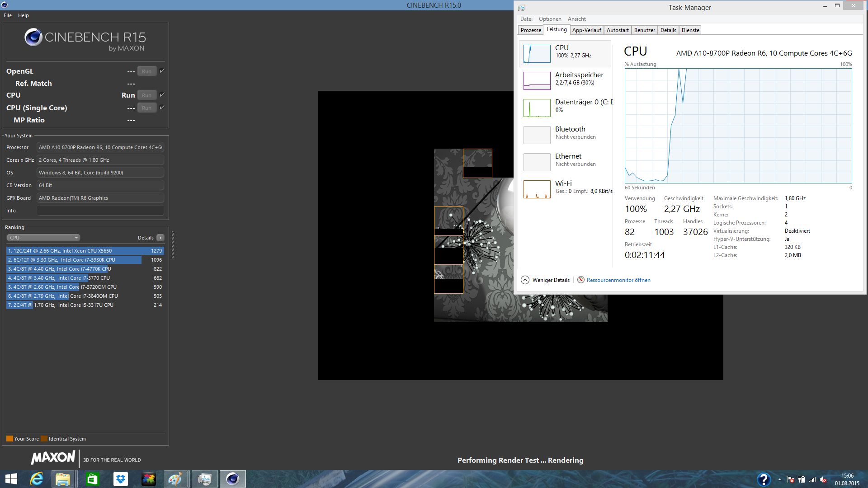Select Arbeitsspeicher graph in sidebar
Viewport: 868px width, 488px height.
[537, 81]
